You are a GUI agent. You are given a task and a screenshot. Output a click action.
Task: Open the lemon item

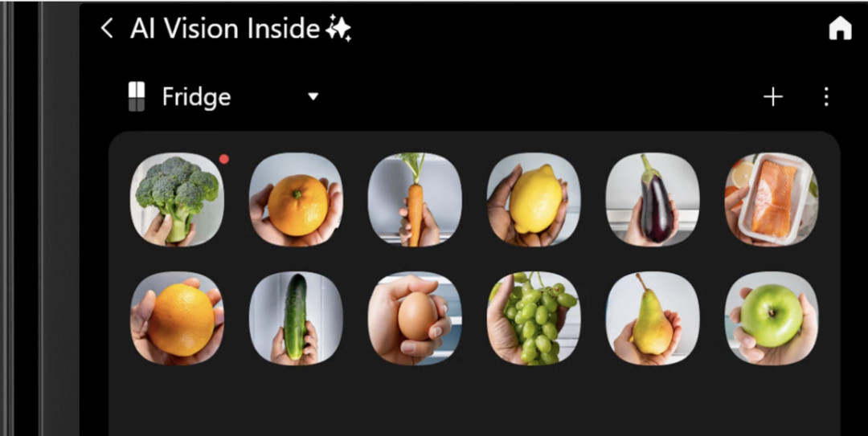tap(534, 200)
